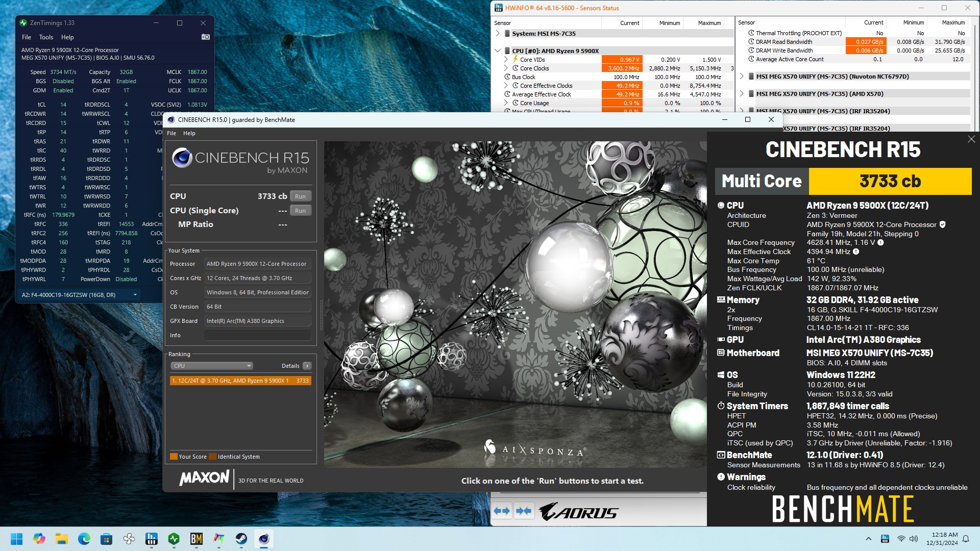
Task: Open Steam from the taskbar
Action: pos(241,539)
